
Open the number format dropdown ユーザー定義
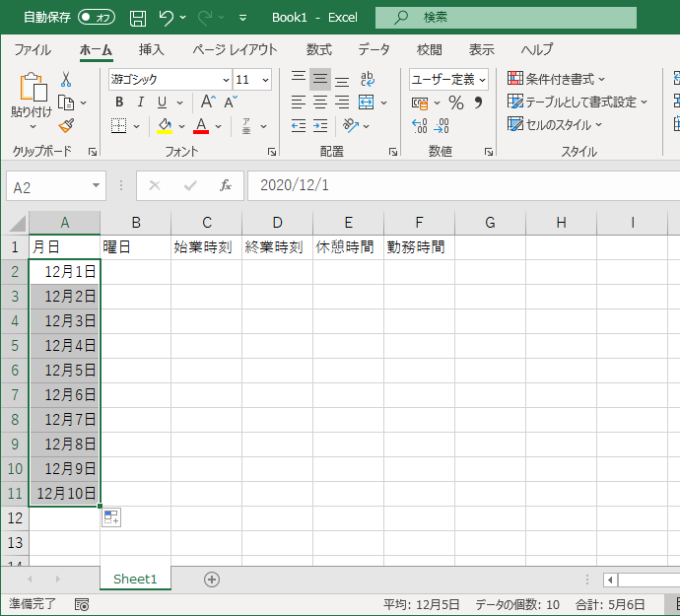tap(482, 80)
